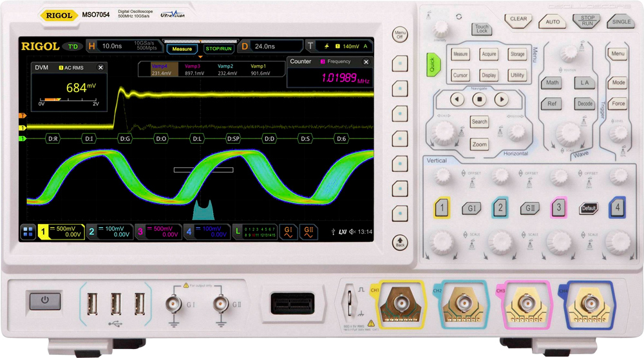Toggle channel 4 with the blue button
The height and width of the screenshot is (358, 644).
(618, 208)
